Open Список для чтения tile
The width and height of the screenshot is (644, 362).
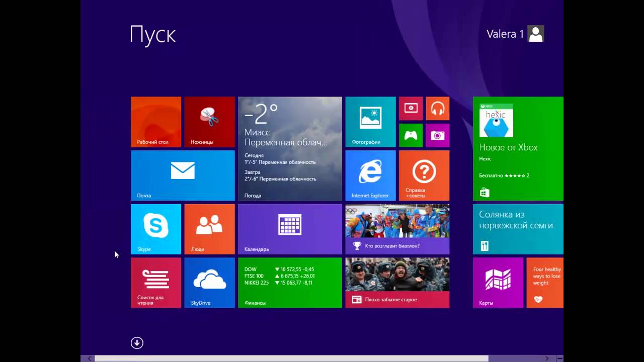coord(156,283)
